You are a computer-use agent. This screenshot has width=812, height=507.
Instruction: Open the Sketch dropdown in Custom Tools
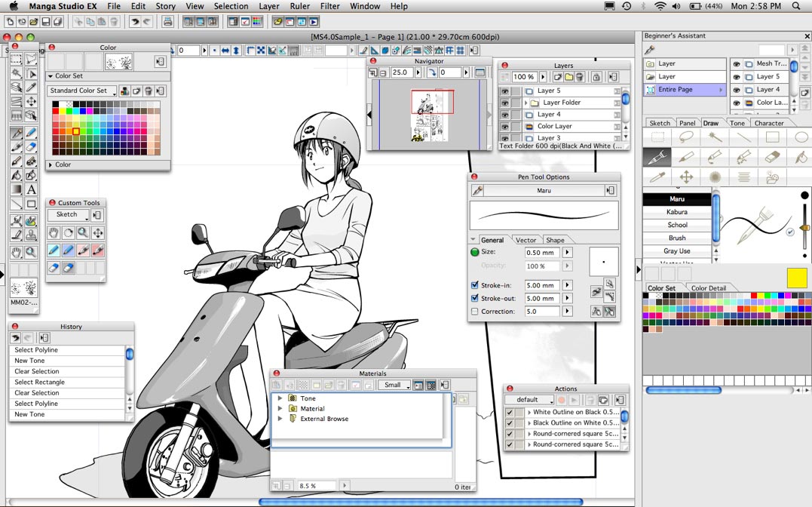click(69, 214)
